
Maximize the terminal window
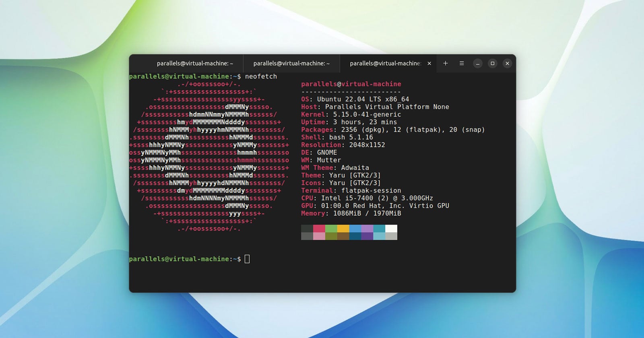tap(492, 64)
